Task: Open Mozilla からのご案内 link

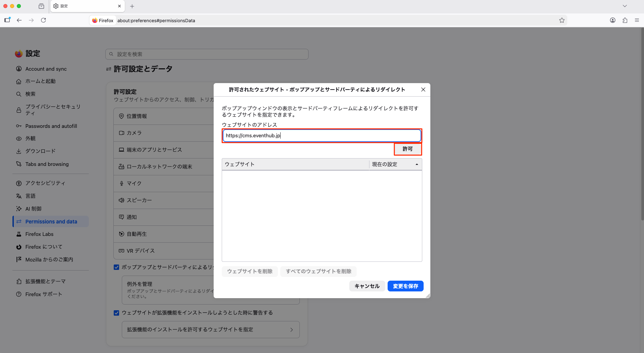Action: (51, 259)
